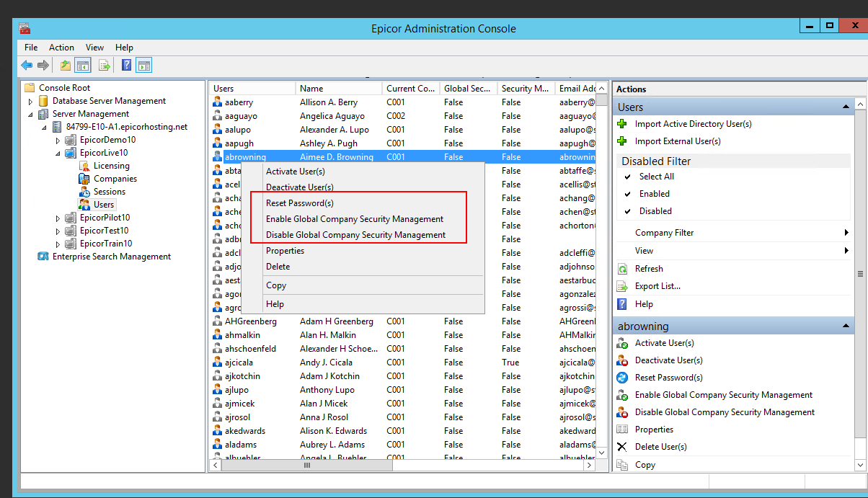Image resolution: width=868 pixels, height=498 pixels.
Task: Sort by the Current Co... column header
Action: pyautogui.click(x=411, y=89)
